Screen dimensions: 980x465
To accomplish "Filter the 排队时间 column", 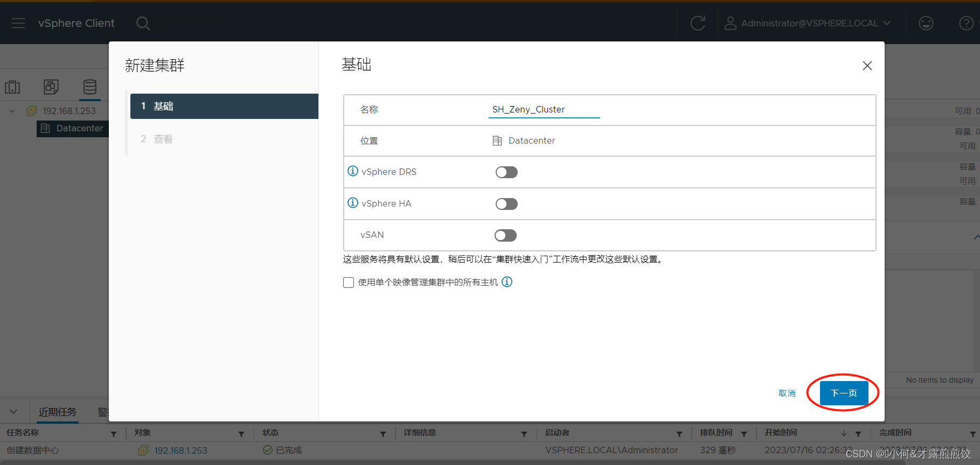I will coord(744,434).
